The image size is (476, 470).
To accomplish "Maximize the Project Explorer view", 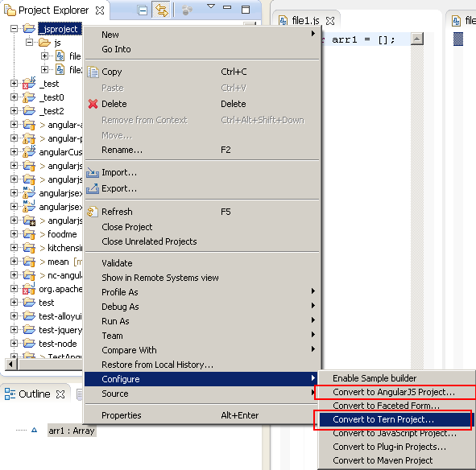I will 246,10.
